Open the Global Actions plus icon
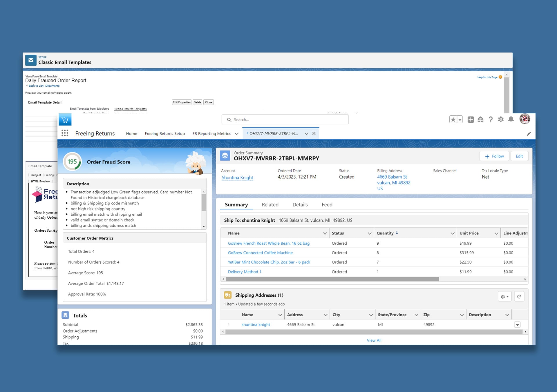557x392 pixels. [471, 119]
